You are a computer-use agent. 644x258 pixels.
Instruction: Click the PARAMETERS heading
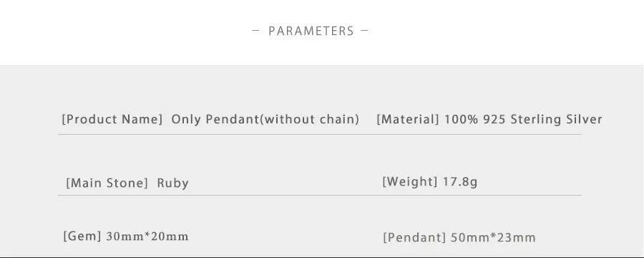click(311, 32)
